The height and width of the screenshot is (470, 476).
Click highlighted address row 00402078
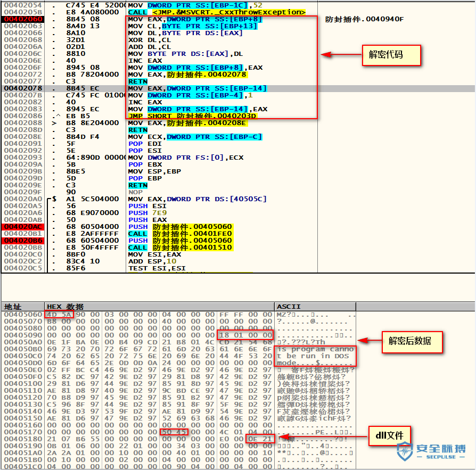click(x=23, y=88)
